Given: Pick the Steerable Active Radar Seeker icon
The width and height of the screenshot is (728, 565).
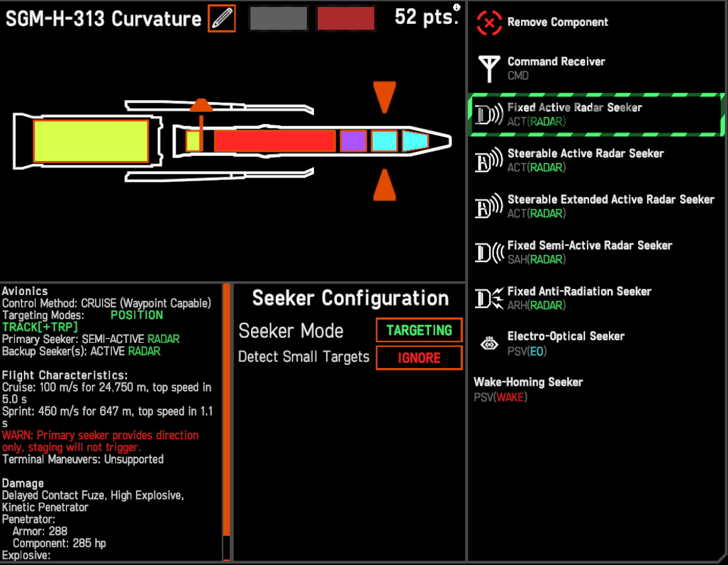Looking at the screenshot, I should (490, 160).
